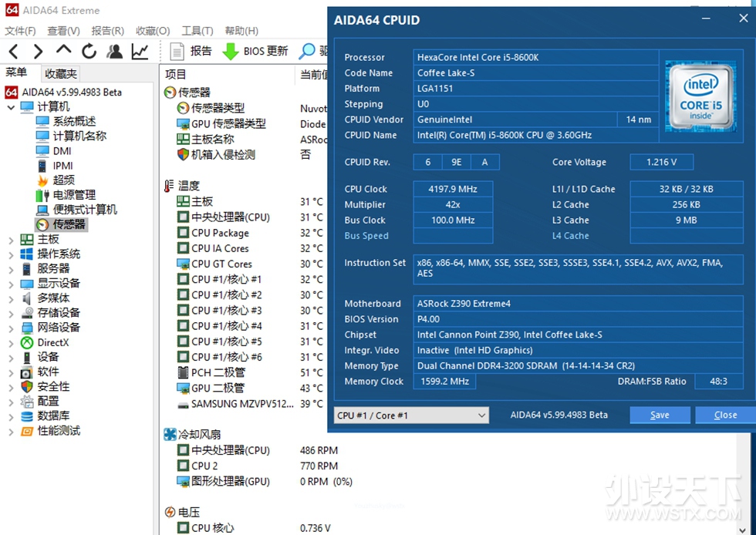Screen dimensions: 756x535
Task: Click the 机箱入侵检测 shield icon
Action: [x=183, y=155]
